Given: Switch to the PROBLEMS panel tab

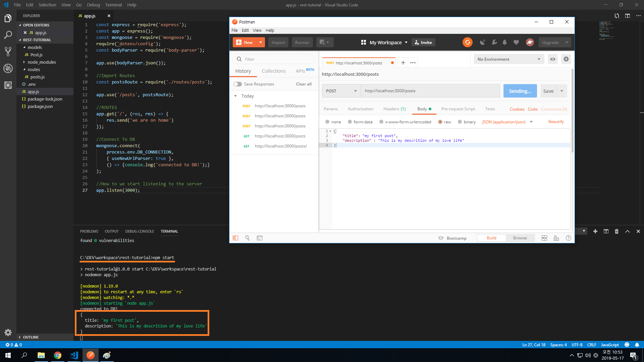Looking at the screenshot, I should (89, 231).
